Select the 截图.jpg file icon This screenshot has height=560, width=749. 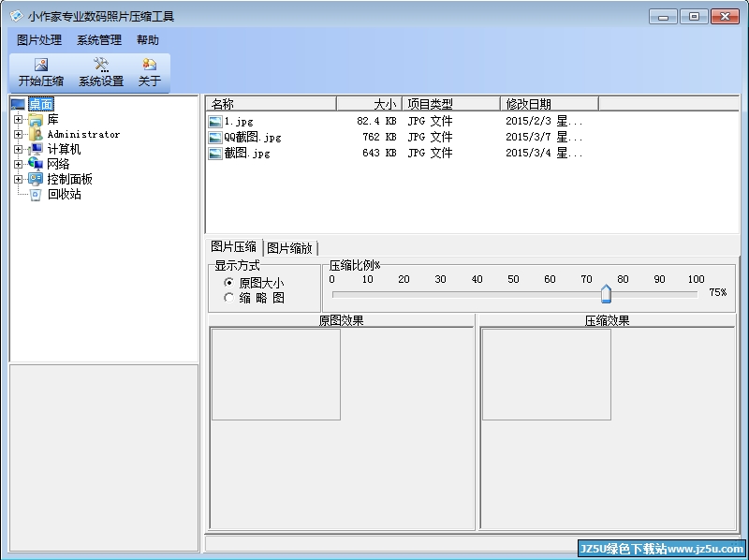pyautogui.click(x=215, y=153)
